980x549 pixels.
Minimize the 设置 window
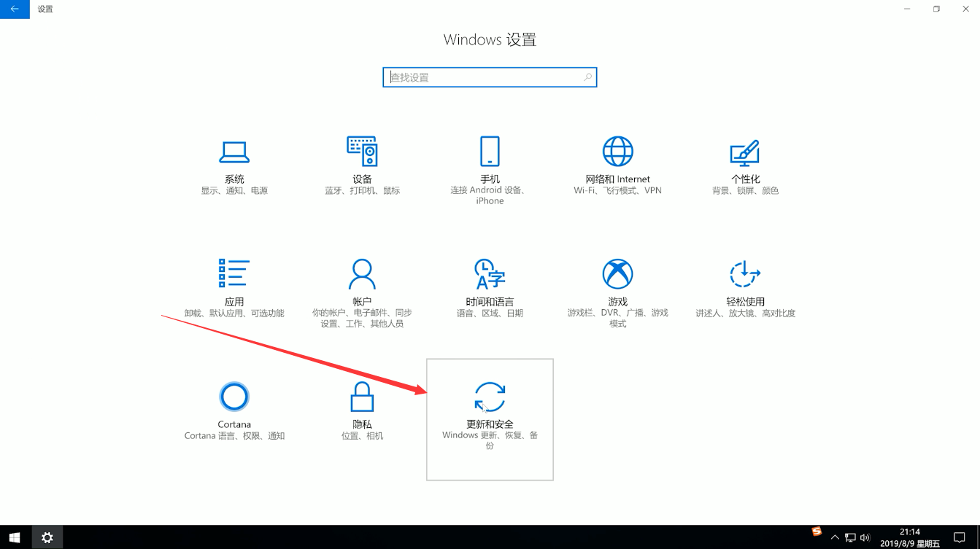(907, 9)
